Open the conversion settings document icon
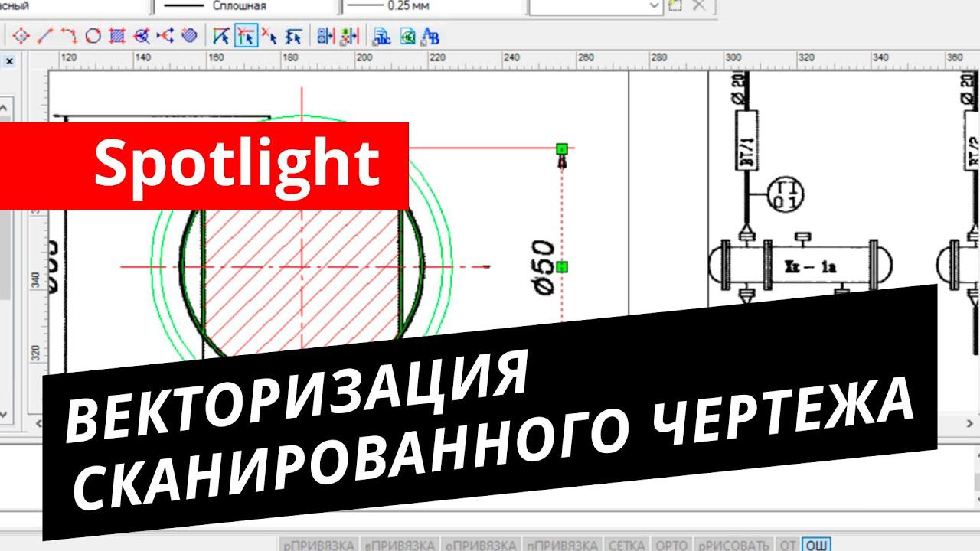The image size is (980, 551). coord(381,35)
